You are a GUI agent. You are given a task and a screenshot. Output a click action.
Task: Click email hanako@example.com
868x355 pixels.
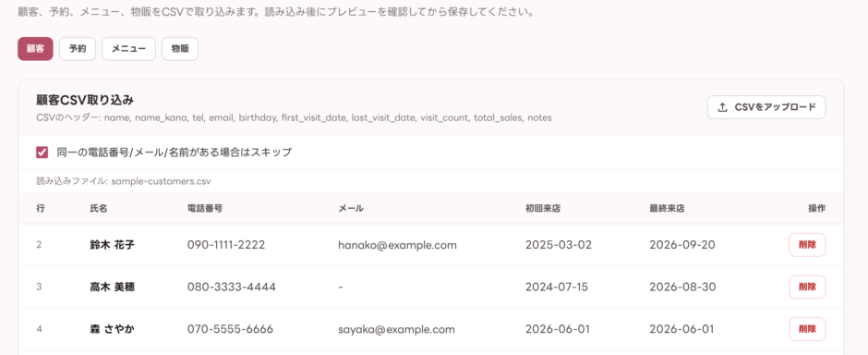pyautogui.click(x=397, y=245)
